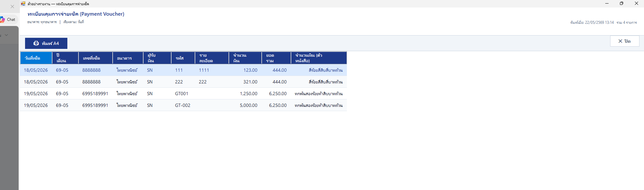This screenshot has height=190, width=644.
Task: Select หกพันสองร้อยห้าสิบบาทถ้วน text in the 5,000.00 row
Action: coord(319,105)
